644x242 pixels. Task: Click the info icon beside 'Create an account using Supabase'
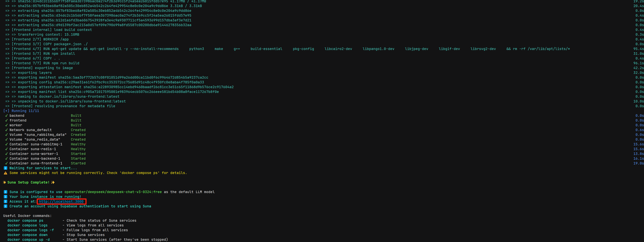pyautogui.click(x=5, y=206)
